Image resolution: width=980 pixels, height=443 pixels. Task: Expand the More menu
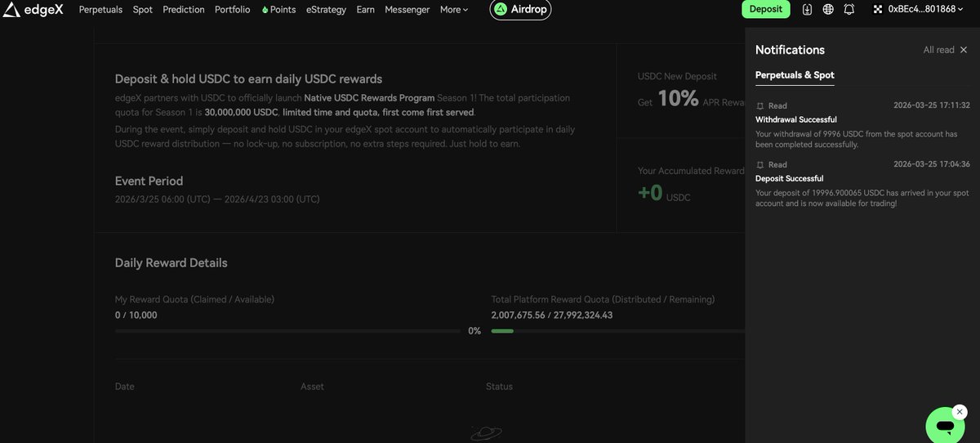[454, 10]
